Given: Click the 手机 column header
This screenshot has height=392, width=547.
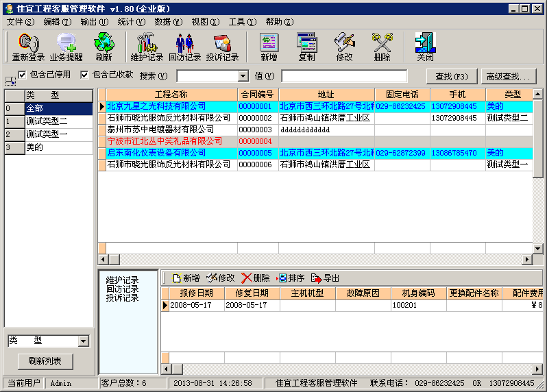Looking at the screenshot, I should (458, 95).
